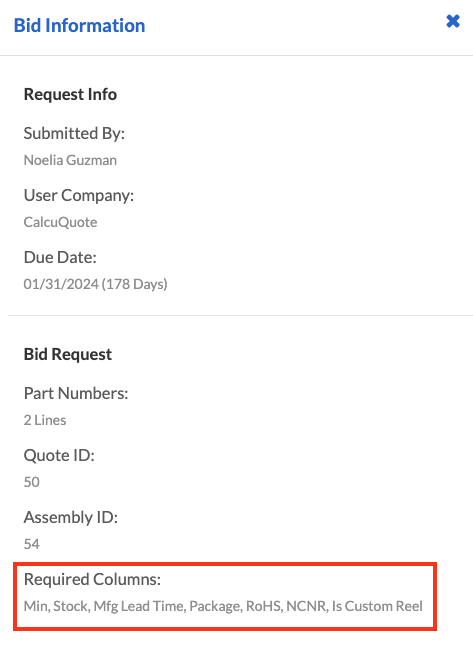This screenshot has width=473, height=666.
Task: Select the Required Columns label
Action: coord(92,579)
